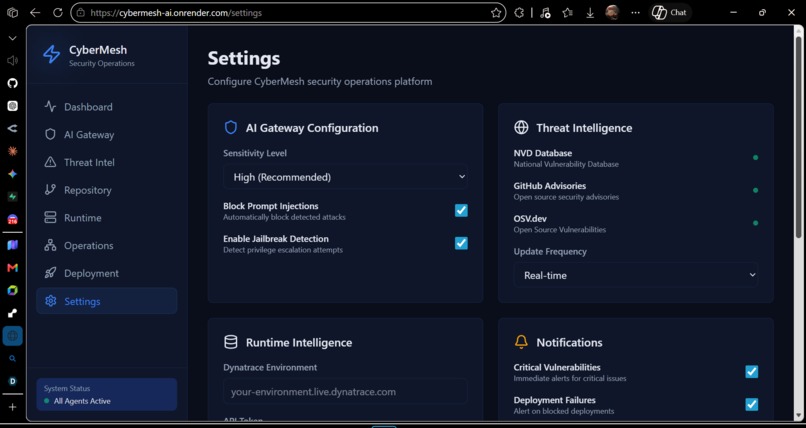Select Settings in the sidebar
The image size is (806, 428).
click(x=107, y=301)
